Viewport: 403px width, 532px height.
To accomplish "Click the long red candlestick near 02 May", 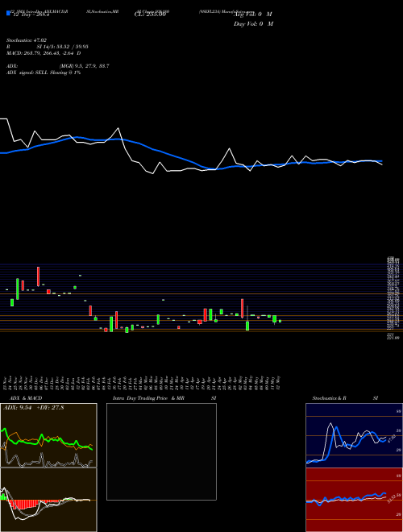I will coord(243,309).
